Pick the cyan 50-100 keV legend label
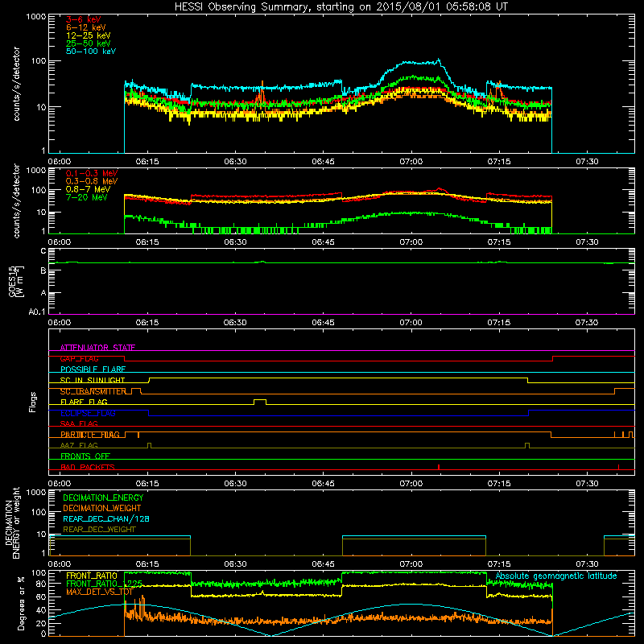The image size is (644, 644). (91, 51)
